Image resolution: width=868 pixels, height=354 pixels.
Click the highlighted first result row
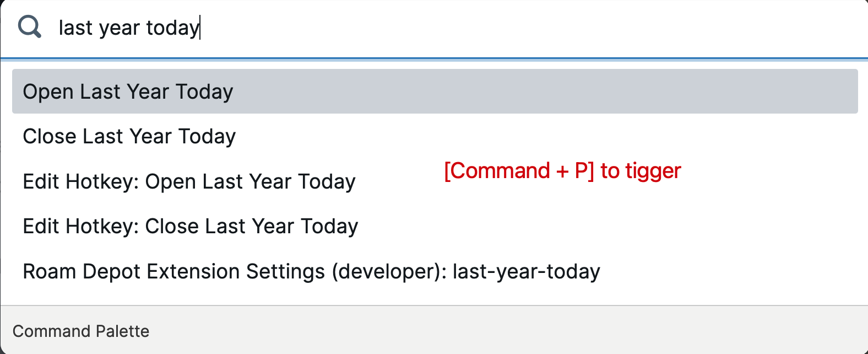(435, 92)
